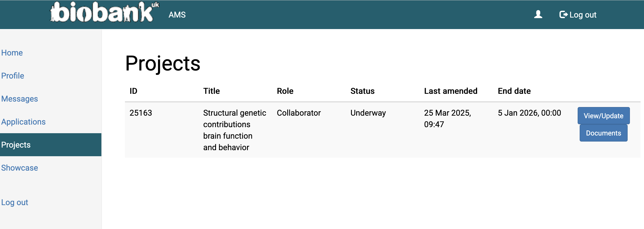The height and width of the screenshot is (229, 644).
Task: Click Log out text in top bar
Action: tap(583, 15)
